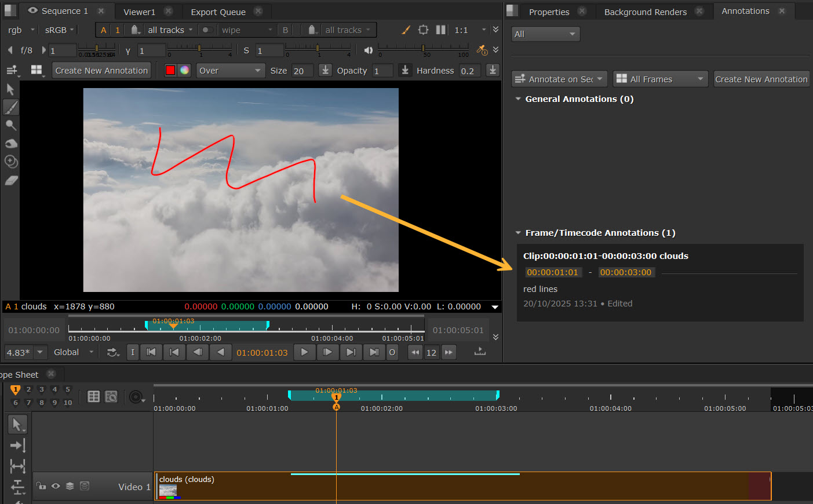Viewport: 813px width, 504px height.
Task: Click Create New Annotation in viewer toolbar
Action: click(101, 71)
